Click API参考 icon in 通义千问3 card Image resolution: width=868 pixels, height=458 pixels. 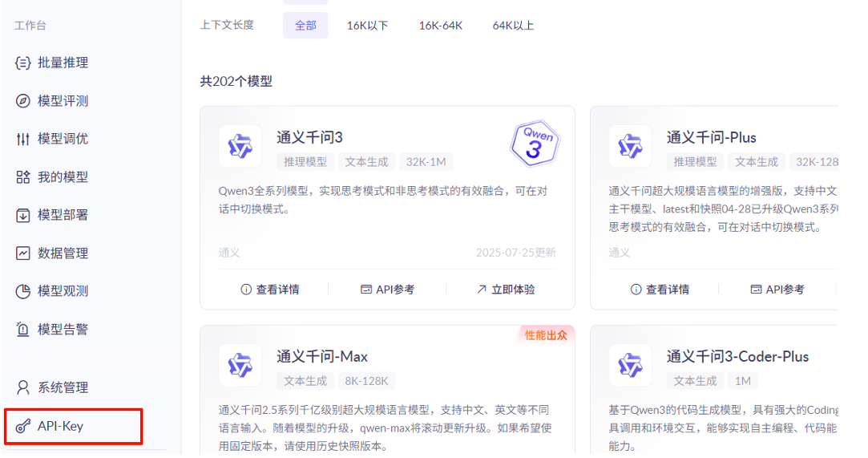click(x=366, y=290)
